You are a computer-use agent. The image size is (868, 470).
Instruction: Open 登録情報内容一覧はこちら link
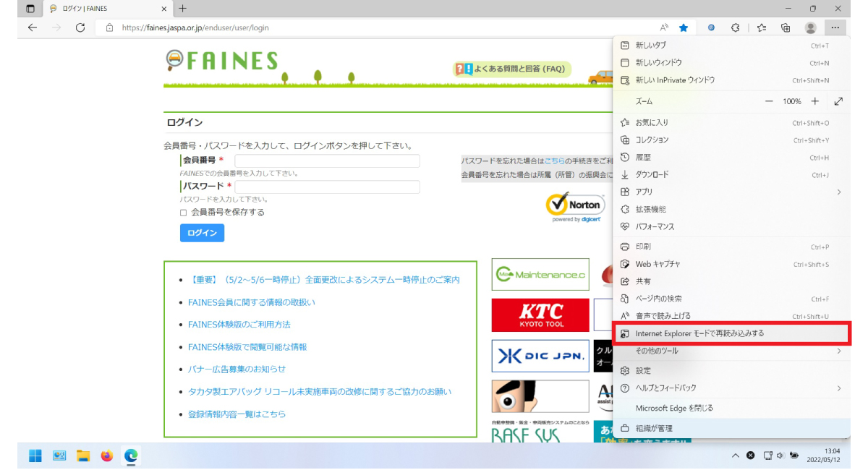pyautogui.click(x=237, y=414)
